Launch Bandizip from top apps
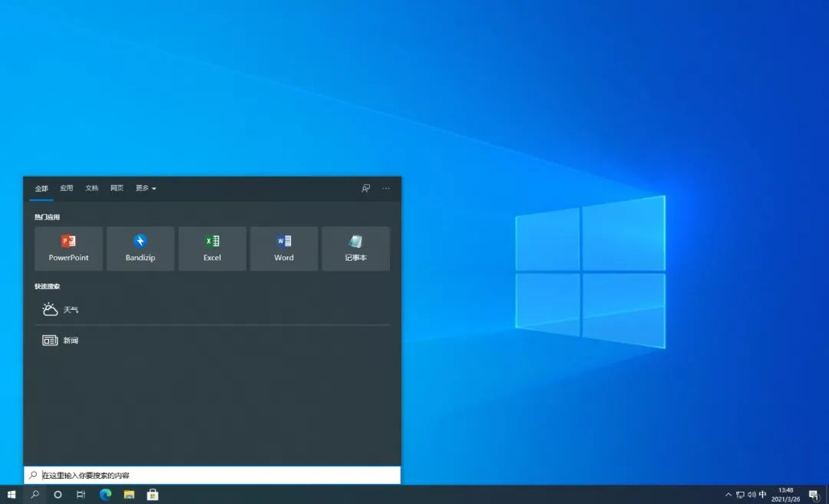The height and width of the screenshot is (504, 829). pyautogui.click(x=140, y=248)
